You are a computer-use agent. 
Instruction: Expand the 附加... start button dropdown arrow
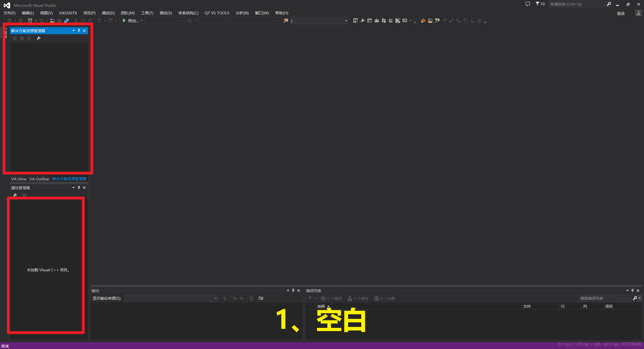tap(142, 21)
